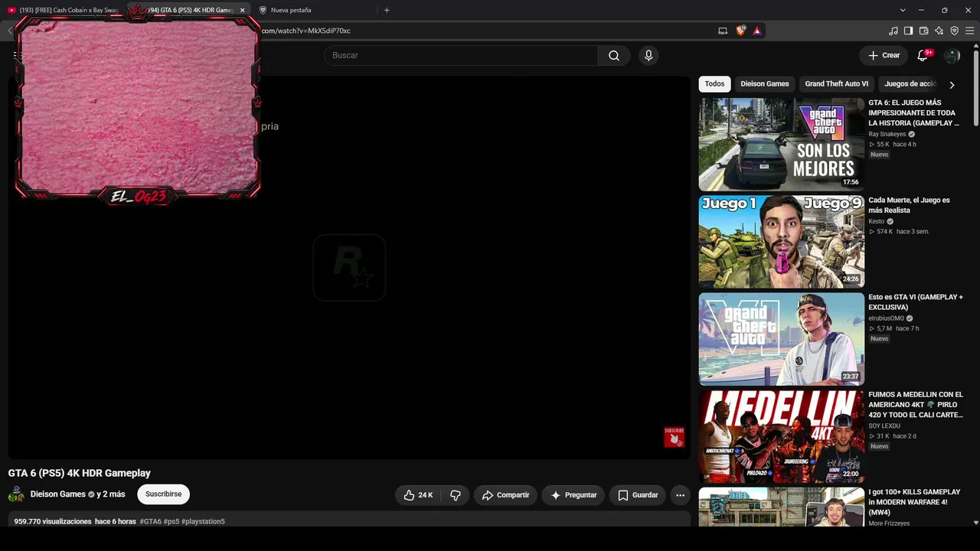980x551 pixels.
Task: Open title "I got 100+ KILLS GAMEPLAY"
Action: coord(914,502)
